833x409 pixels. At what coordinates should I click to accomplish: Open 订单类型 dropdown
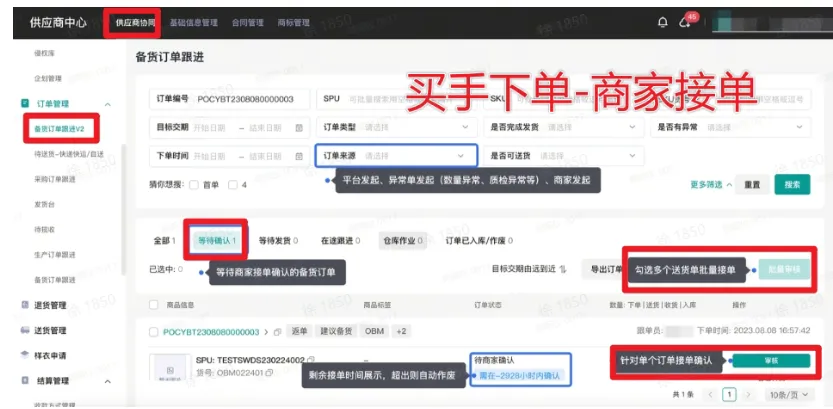tap(396, 127)
